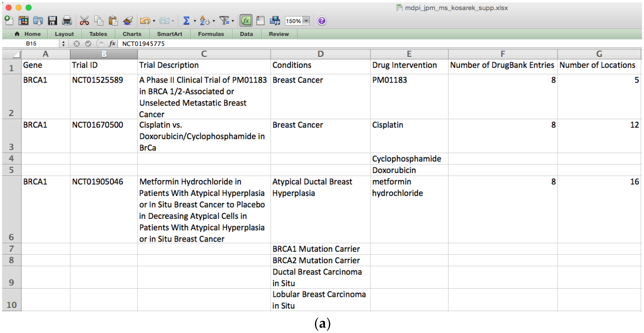Open the Charts ribbon tab
The width and height of the screenshot is (644, 333).
coord(132,34)
